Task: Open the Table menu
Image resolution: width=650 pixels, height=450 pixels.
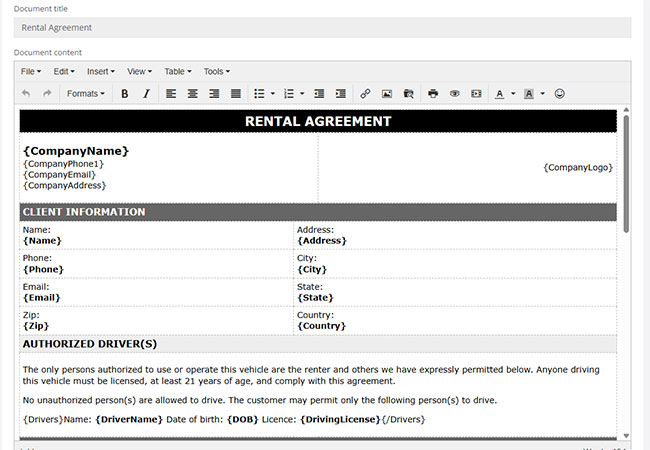Action: [x=178, y=71]
